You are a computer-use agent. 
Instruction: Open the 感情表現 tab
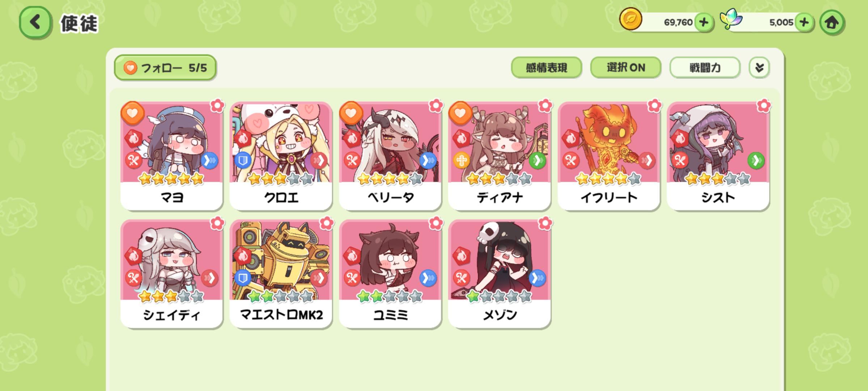coord(546,67)
